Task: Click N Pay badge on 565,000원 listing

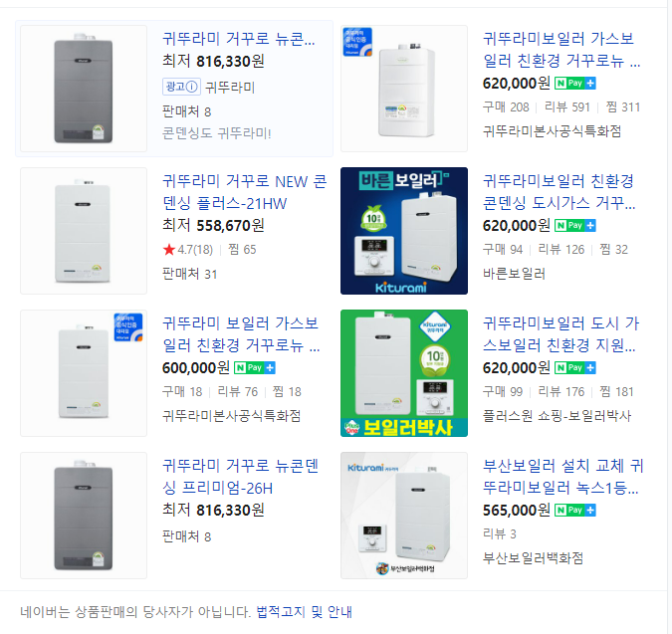Action: click(575, 510)
